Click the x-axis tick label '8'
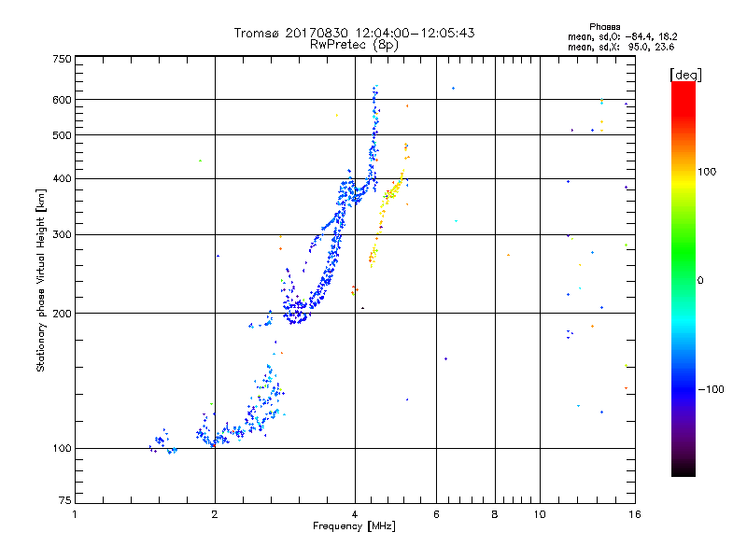Viewport: 747px width, 560px height. tap(495, 514)
